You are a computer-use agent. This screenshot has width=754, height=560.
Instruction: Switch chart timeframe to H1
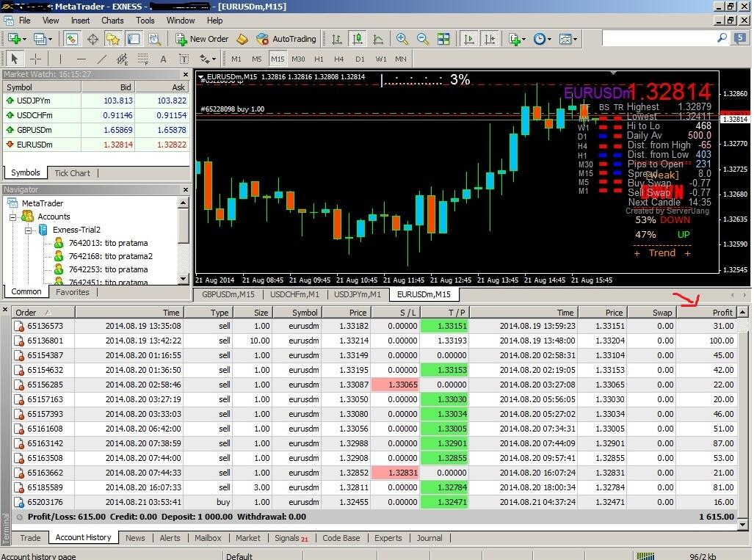coord(319,59)
